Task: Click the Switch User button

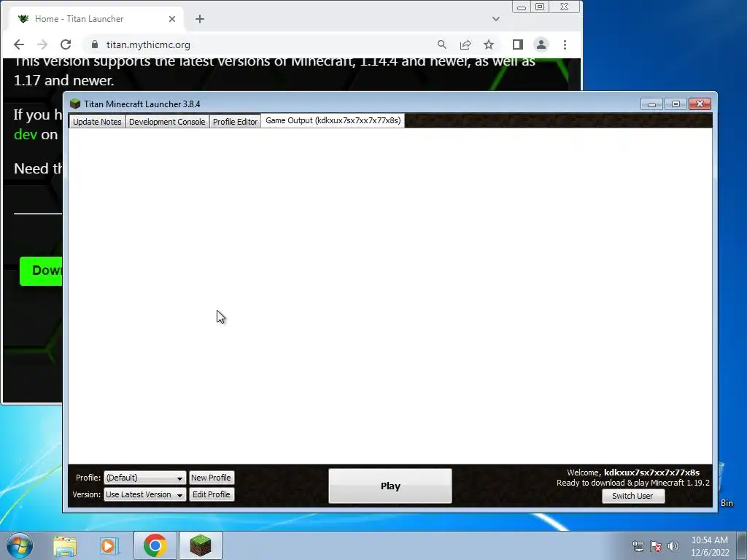Action: 632,496
